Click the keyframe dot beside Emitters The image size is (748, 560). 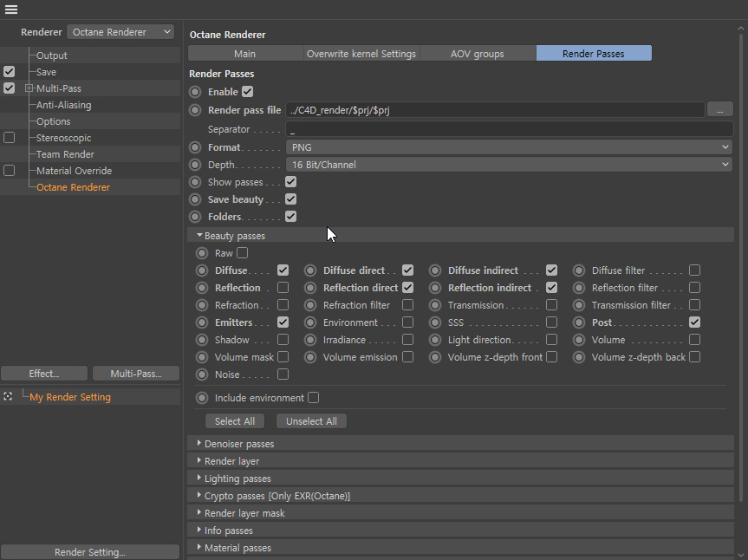coord(202,322)
